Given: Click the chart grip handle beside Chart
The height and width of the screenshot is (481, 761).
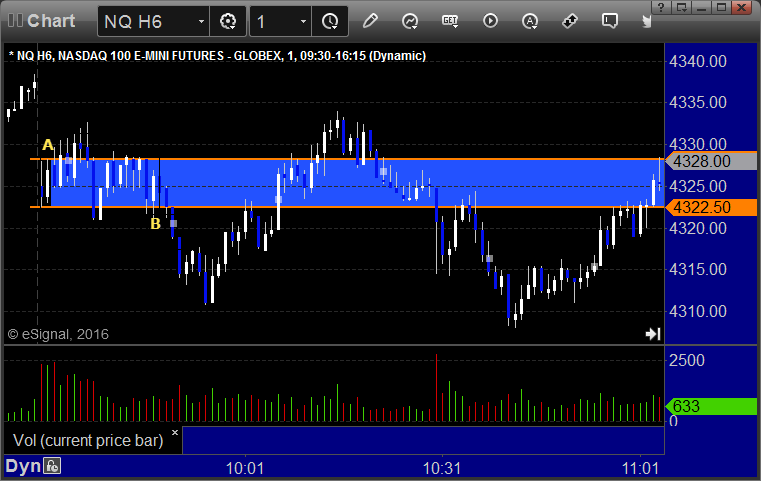Looking at the screenshot, I should (15, 21).
